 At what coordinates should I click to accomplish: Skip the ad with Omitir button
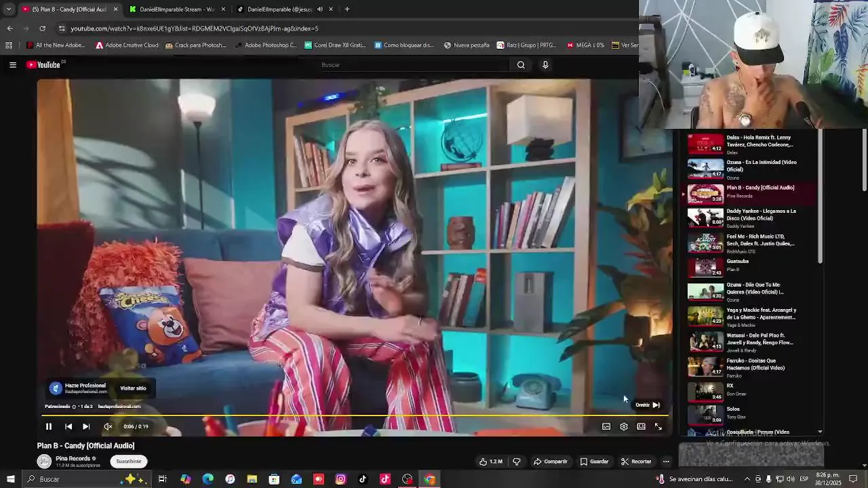(648, 405)
